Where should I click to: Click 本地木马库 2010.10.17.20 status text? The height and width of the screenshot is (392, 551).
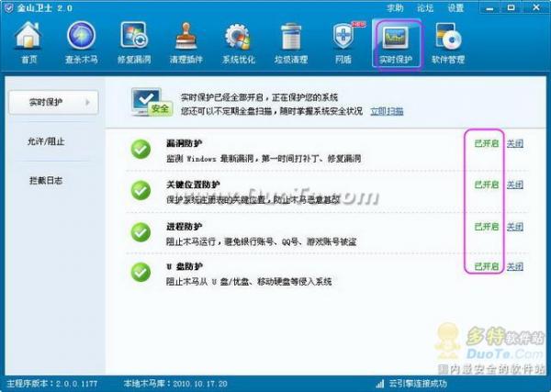coord(175,384)
